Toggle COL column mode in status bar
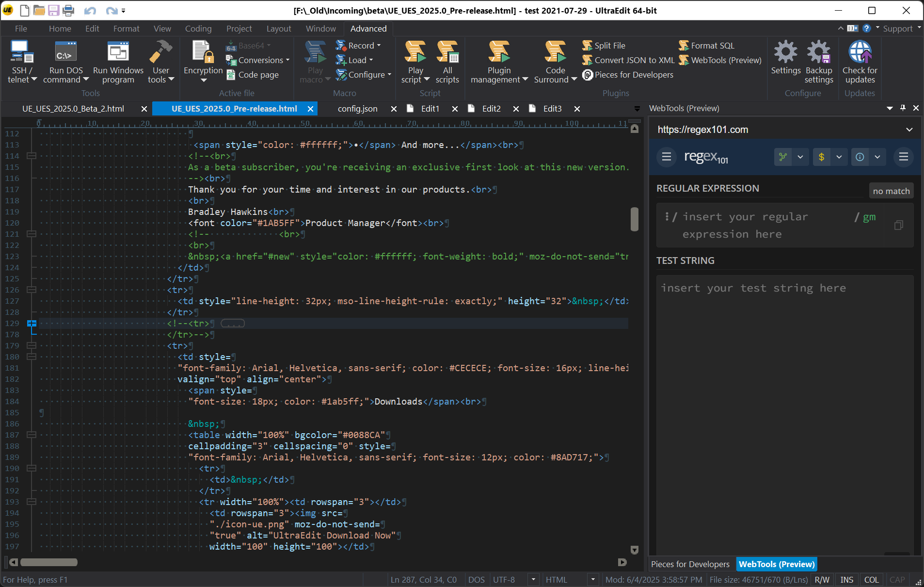The width and height of the screenshot is (924, 587). click(871, 580)
